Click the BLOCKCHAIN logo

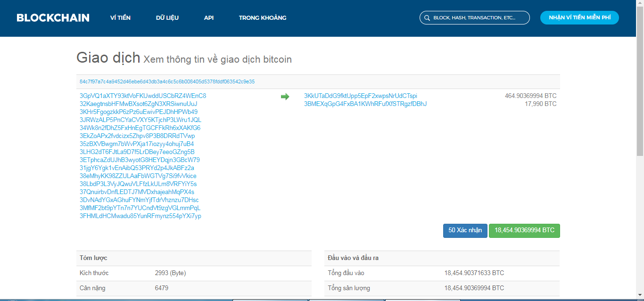coord(53,18)
